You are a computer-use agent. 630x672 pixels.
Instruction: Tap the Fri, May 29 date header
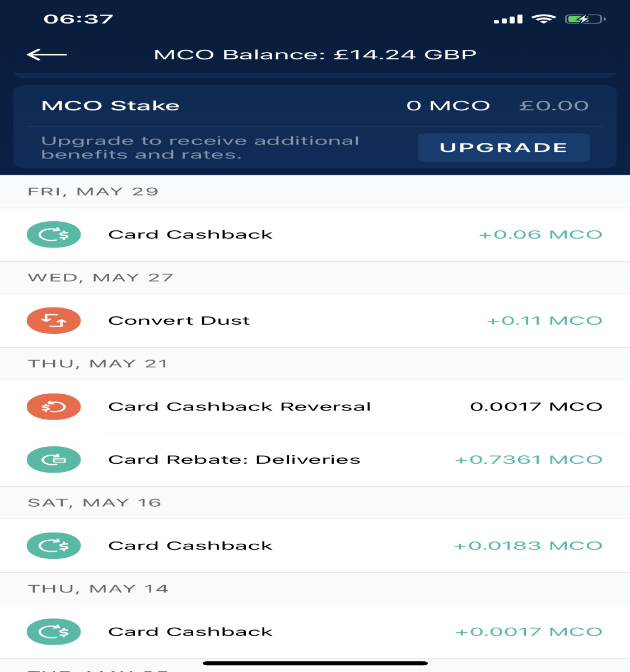[93, 192]
